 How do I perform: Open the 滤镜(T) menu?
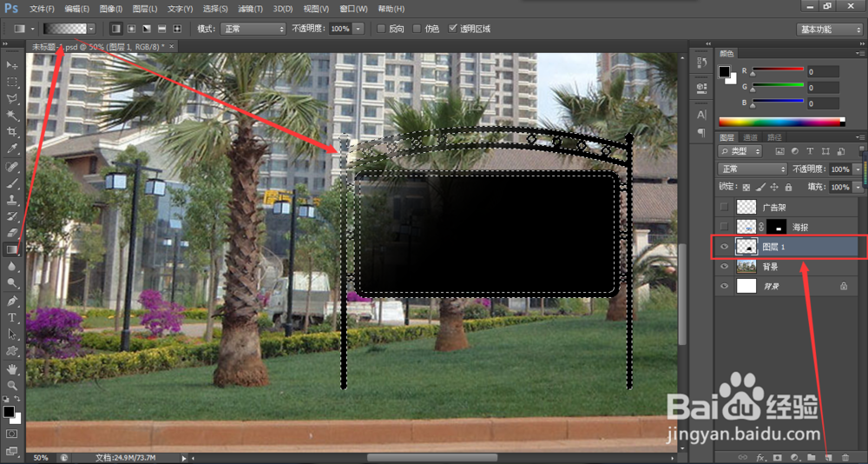pos(252,10)
